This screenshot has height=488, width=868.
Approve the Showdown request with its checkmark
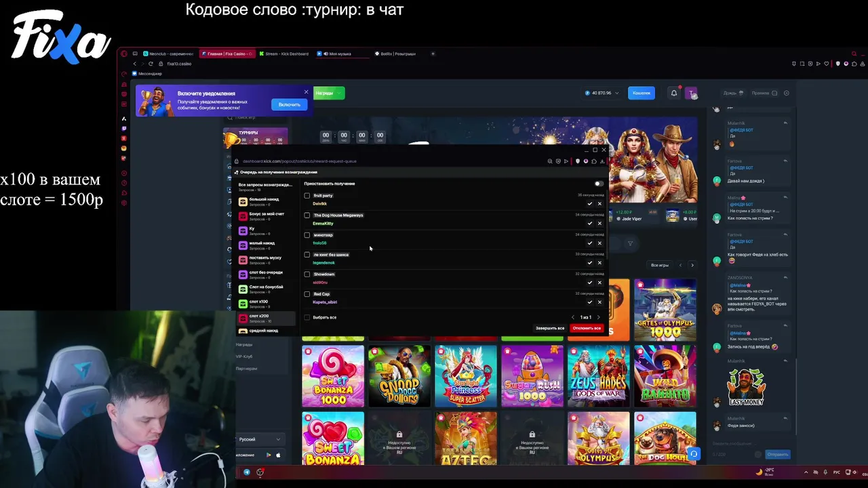pyautogui.click(x=589, y=282)
